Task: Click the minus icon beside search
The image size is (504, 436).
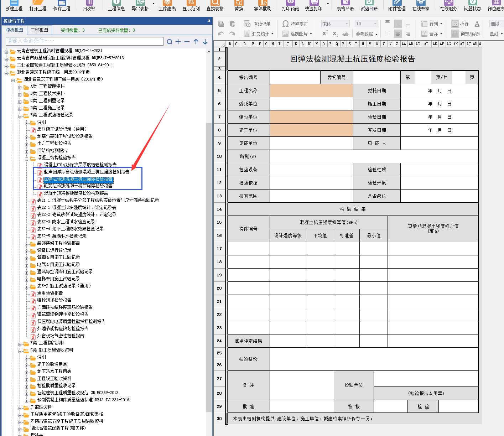Action: [187, 42]
